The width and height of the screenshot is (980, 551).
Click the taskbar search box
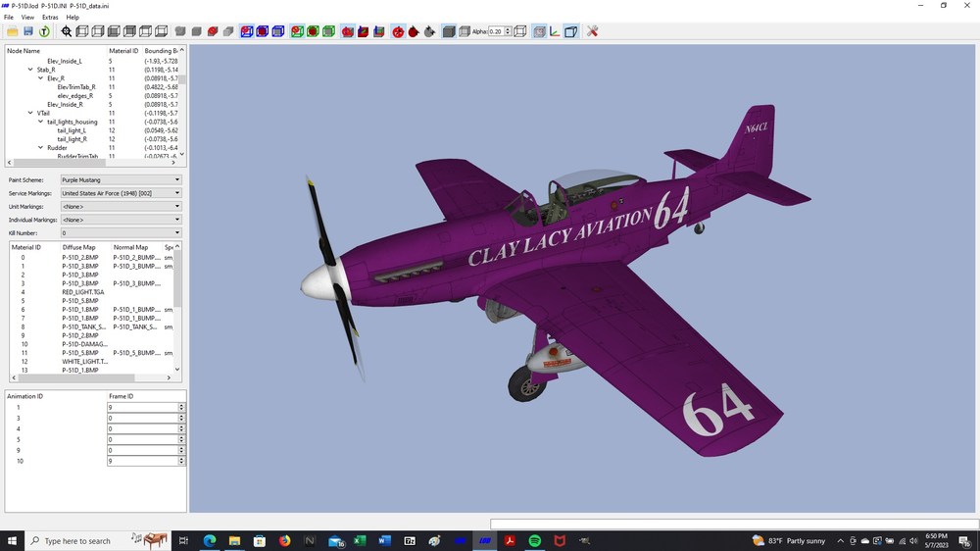tap(97, 540)
